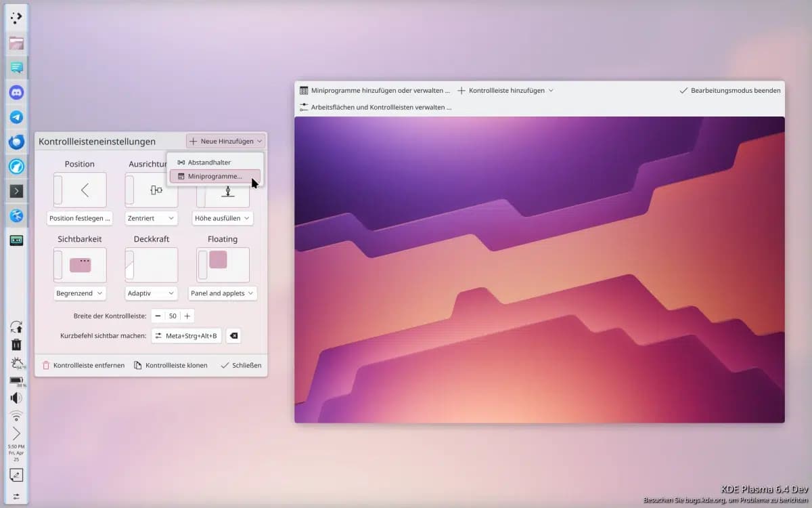Click Kontrollleiste entfernen
The width and height of the screenshot is (812, 508).
tap(83, 365)
